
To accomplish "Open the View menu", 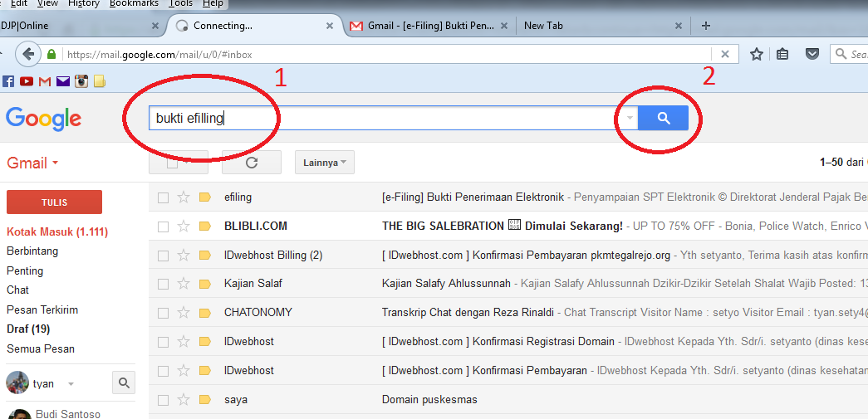I will 48,4.
